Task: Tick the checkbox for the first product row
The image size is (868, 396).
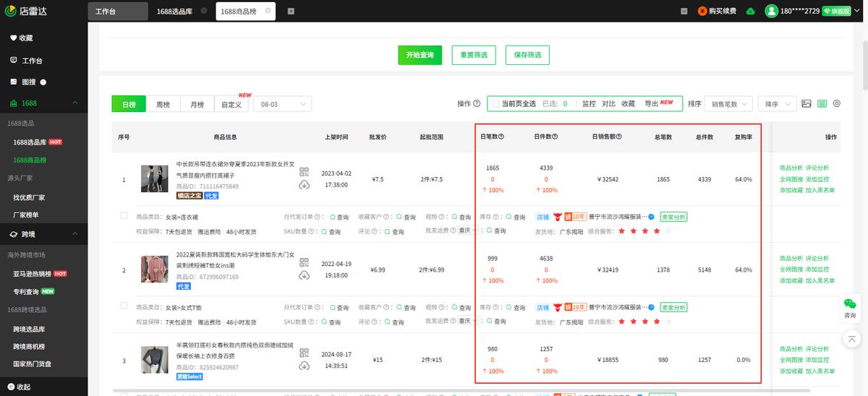Action: [124, 215]
